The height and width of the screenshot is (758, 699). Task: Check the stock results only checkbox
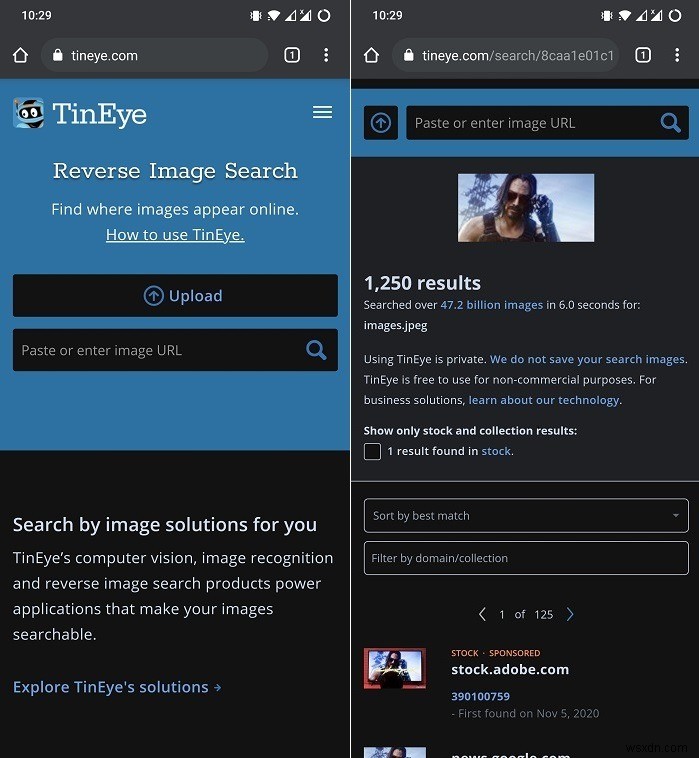[x=372, y=452]
